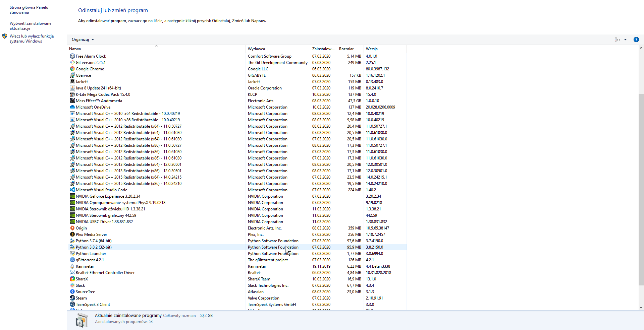Expand the view options dropdown arrow
The height and width of the screenshot is (330, 644).
[625, 40]
